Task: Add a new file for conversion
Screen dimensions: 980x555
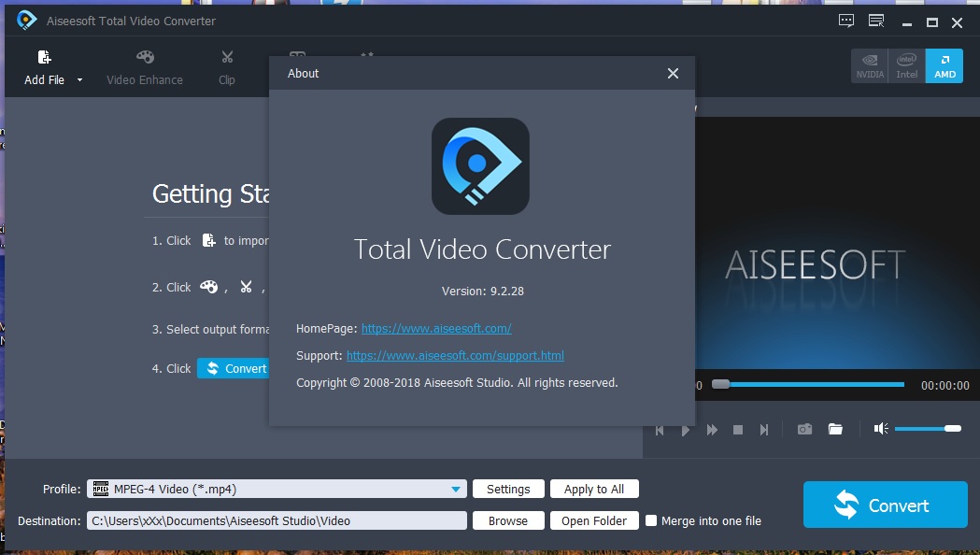Action: [x=44, y=65]
